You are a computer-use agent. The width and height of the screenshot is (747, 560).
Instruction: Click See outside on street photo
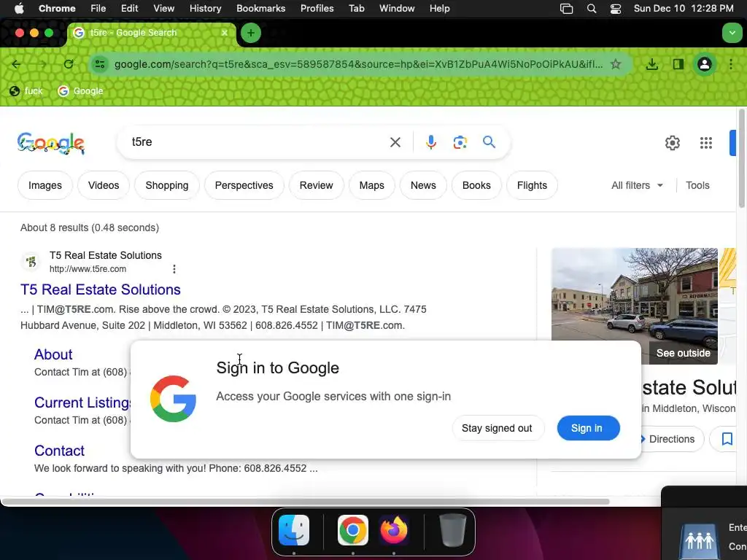[x=683, y=353]
